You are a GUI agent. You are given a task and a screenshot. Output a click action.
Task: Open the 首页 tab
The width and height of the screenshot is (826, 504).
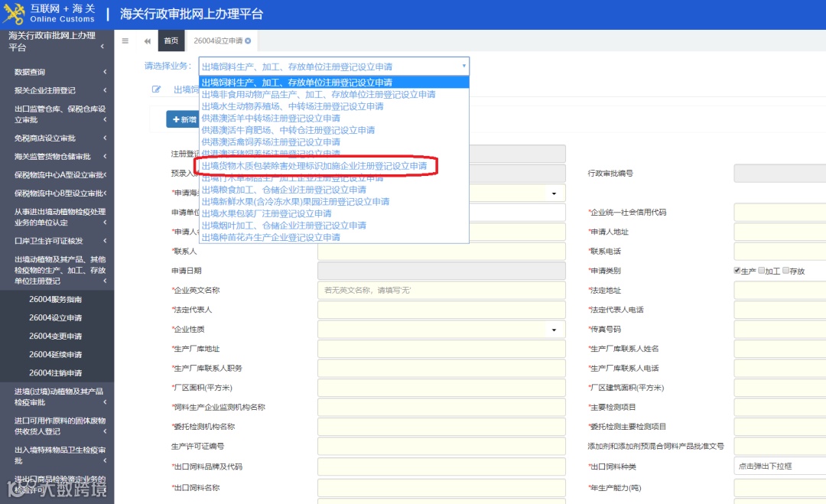[171, 41]
